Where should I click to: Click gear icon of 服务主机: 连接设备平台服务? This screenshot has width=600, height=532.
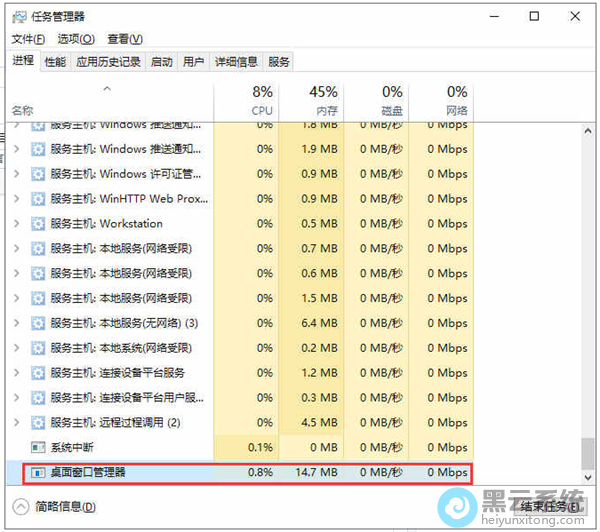coord(38,373)
